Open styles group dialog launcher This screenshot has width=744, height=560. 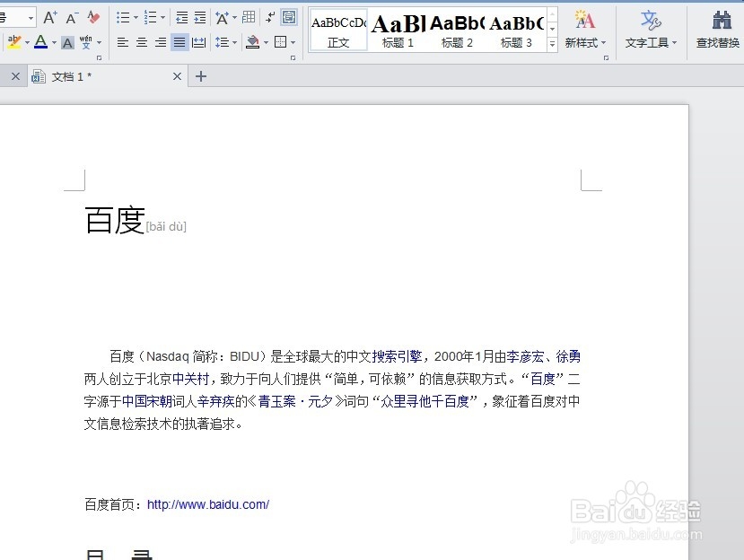click(606, 58)
